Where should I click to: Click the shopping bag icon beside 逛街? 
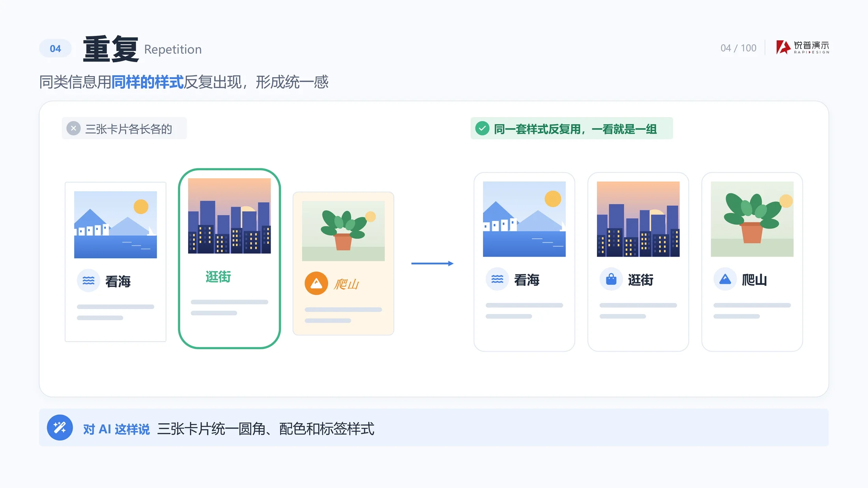611,279
